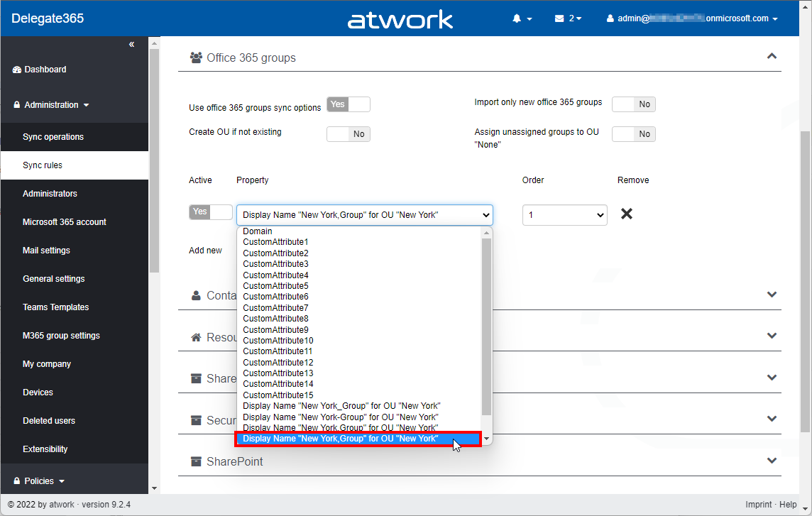Click the notification bell icon

pos(517,18)
